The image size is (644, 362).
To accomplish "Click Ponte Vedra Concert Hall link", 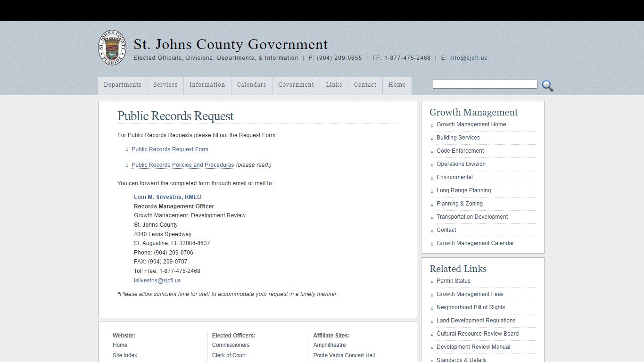I will (x=344, y=355).
